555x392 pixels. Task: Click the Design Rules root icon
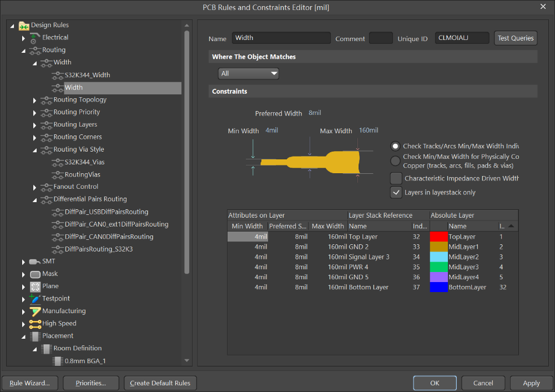point(24,25)
